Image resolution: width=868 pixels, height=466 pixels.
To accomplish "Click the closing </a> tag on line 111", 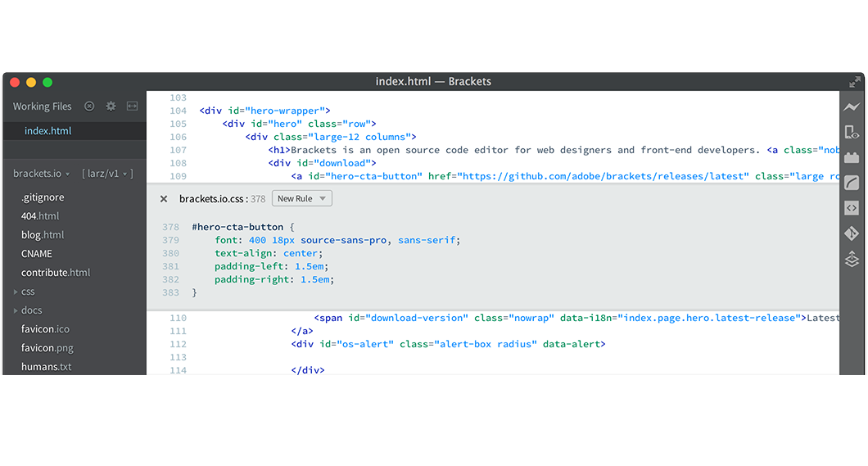I will click(x=302, y=331).
